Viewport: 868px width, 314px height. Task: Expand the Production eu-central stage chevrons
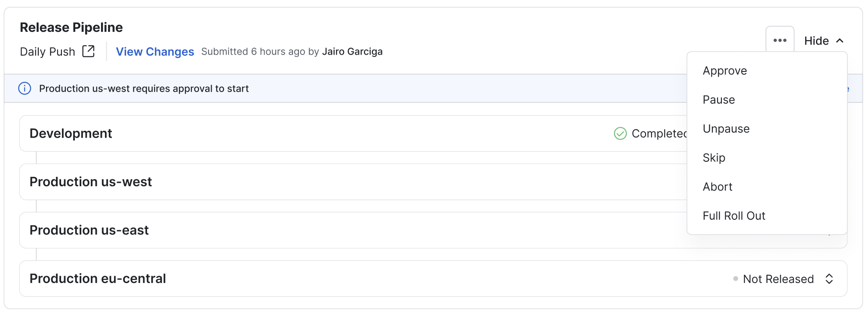tap(829, 279)
